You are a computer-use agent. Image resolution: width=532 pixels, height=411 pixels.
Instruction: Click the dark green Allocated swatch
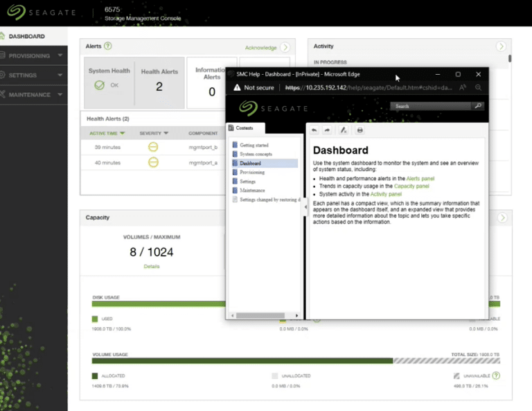[x=95, y=376]
